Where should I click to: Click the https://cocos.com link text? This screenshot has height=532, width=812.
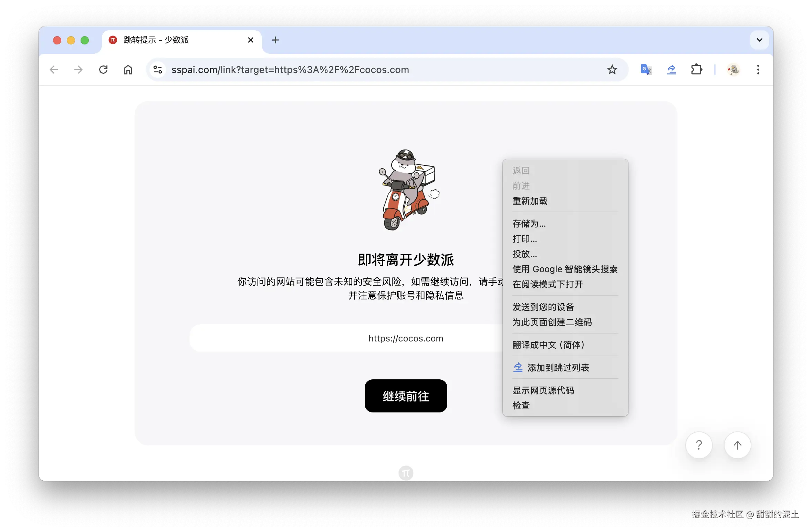(405, 338)
